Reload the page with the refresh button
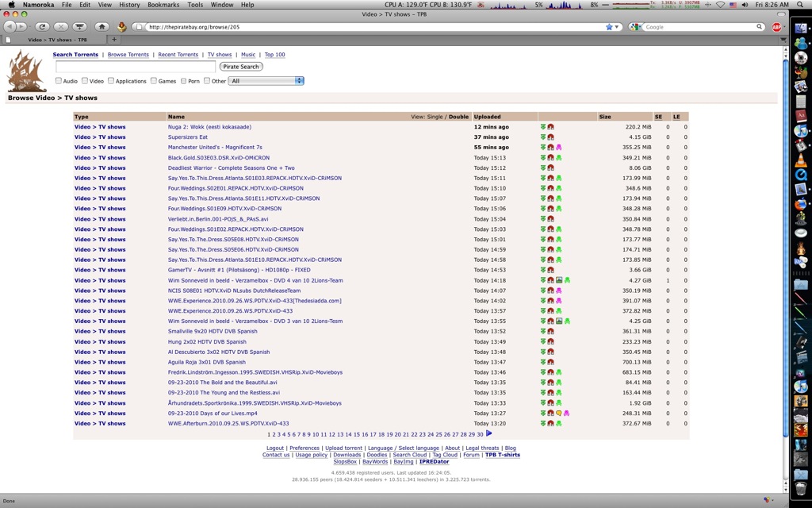 tap(42, 26)
